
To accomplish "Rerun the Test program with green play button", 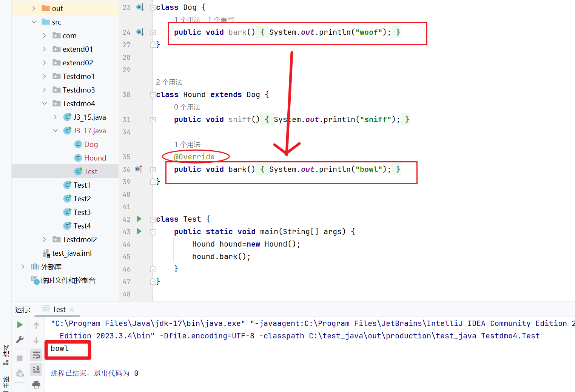I will [x=20, y=325].
